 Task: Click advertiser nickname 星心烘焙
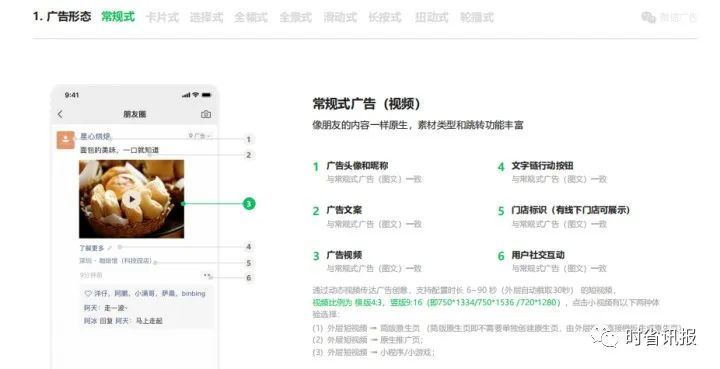[x=96, y=136]
